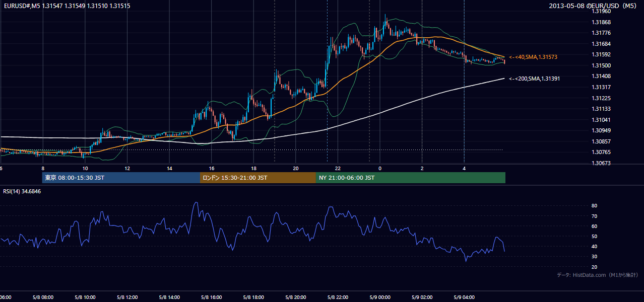
Task: Click hour label 16 under the price chart
Action: click(x=212, y=168)
